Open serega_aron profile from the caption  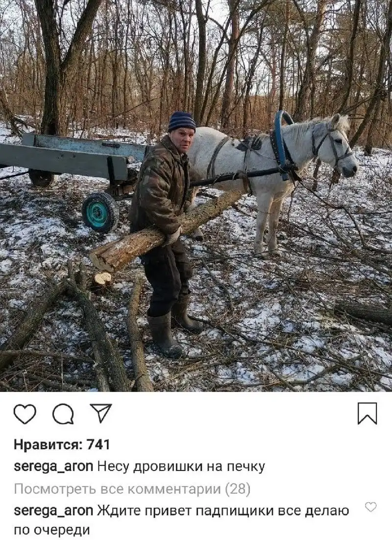(53, 466)
